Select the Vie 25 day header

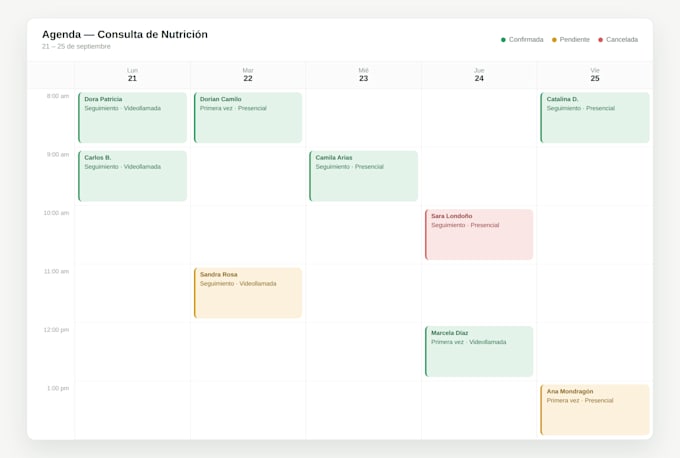595,75
